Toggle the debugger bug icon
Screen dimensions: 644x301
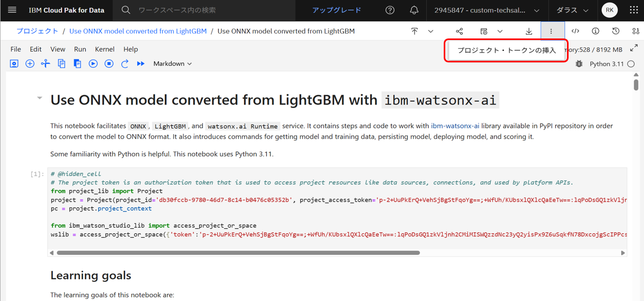click(579, 64)
